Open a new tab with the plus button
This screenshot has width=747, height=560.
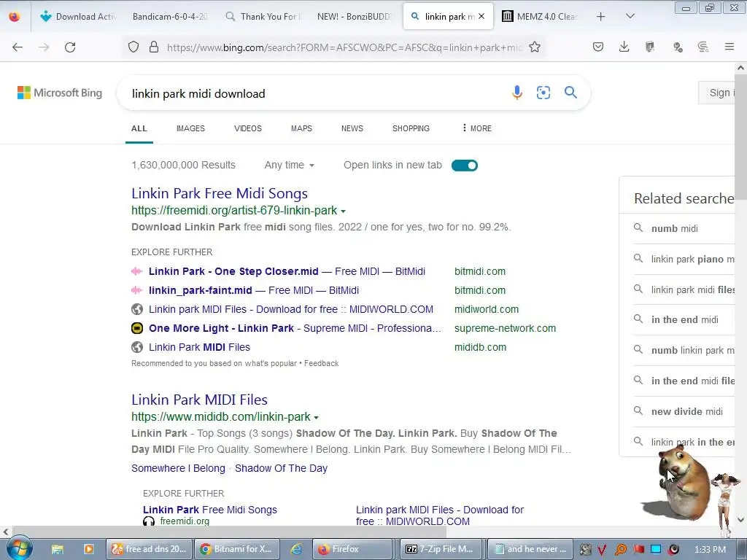[601, 17]
